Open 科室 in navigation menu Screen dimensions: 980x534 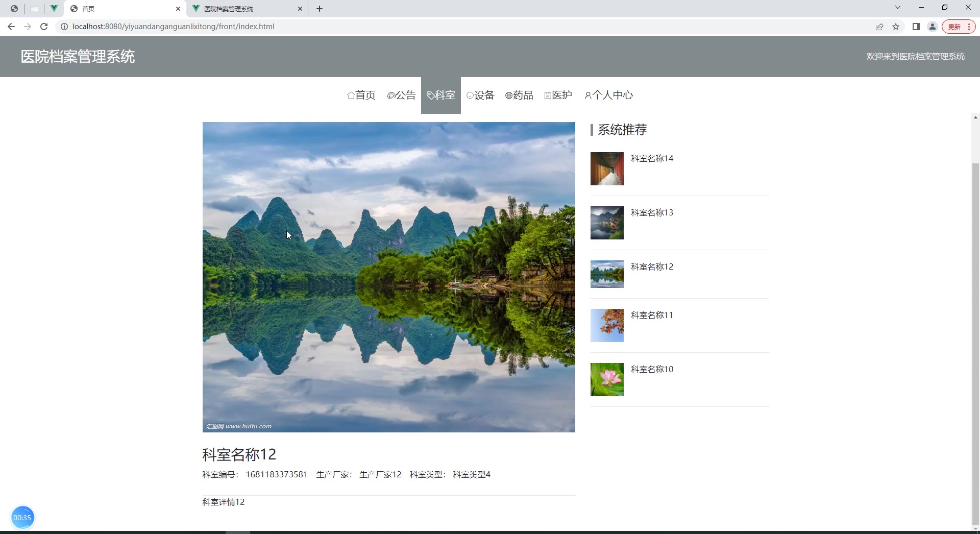pyautogui.click(x=441, y=95)
